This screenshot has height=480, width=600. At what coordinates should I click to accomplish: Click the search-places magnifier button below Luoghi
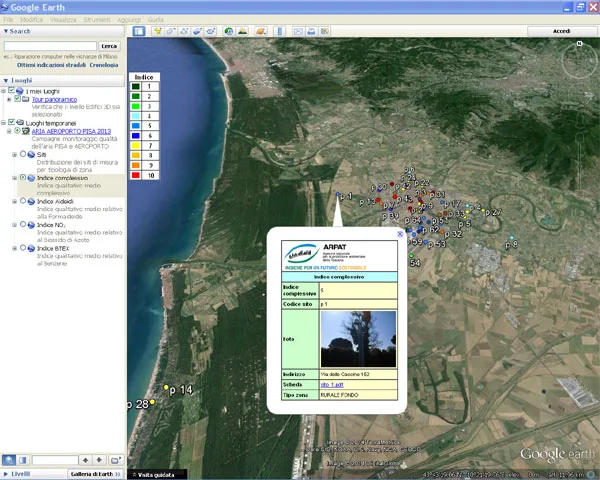(9, 460)
